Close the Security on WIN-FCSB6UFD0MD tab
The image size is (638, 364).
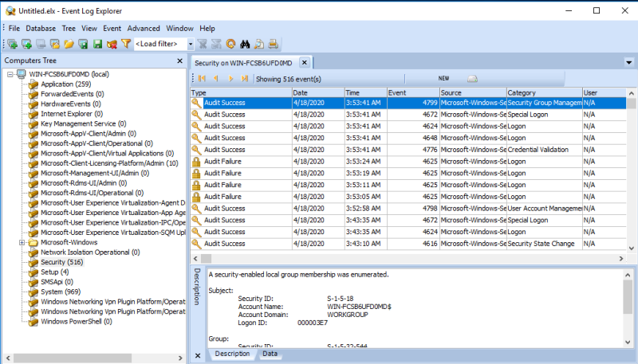[x=305, y=63]
